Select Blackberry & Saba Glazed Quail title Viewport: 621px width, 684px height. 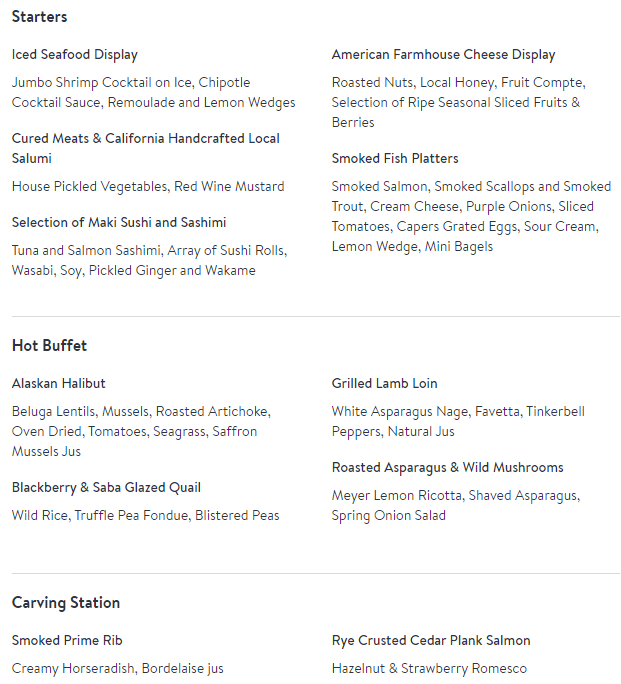coord(106,488)
